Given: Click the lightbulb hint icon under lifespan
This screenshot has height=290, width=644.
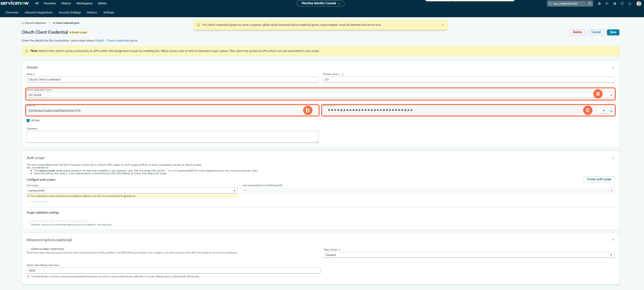Looking at the screenshot, I should coord(28,277).
